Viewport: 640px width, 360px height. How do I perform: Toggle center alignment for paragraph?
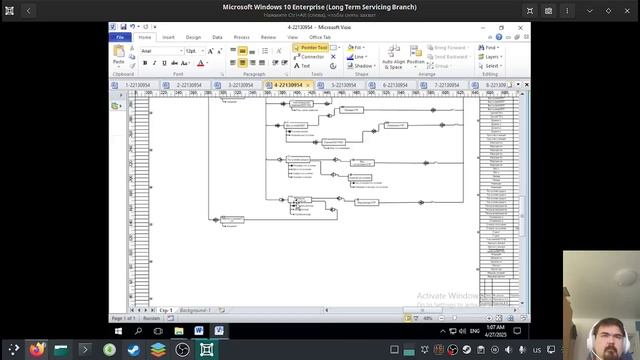242,63
